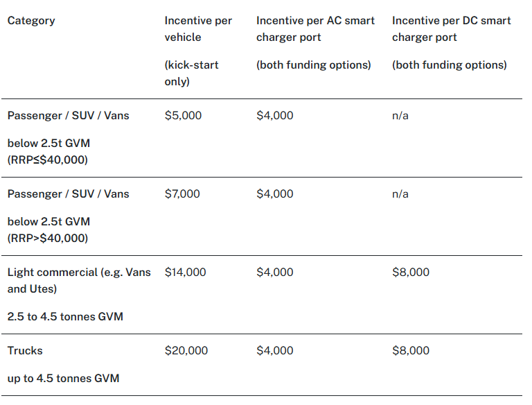Select the first Passenger / SUV / Vans row label

(68, 116)
